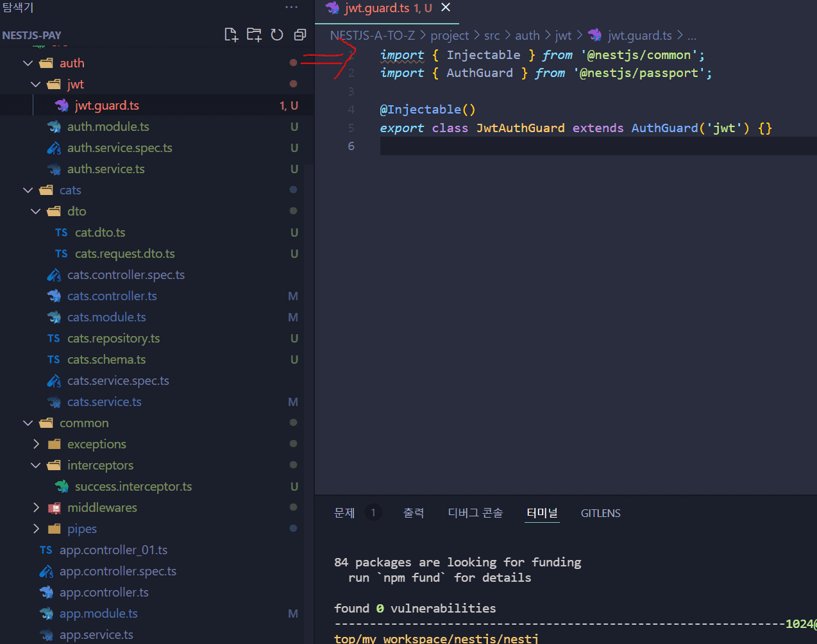Click src in the breadcrumb path
Image resolution: width=817 pixels, height=644 pixels.
(x=492, y=35)
